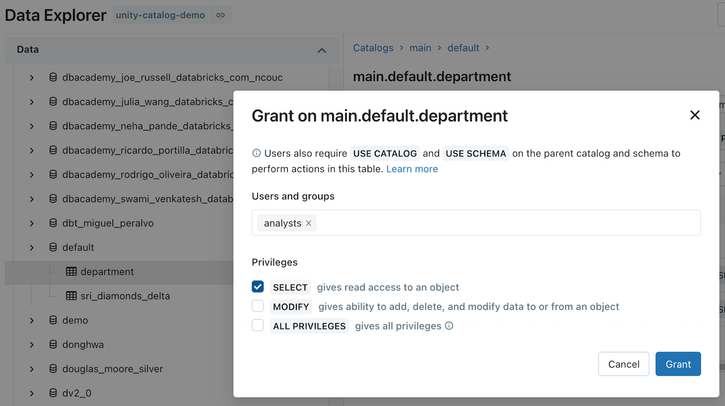Expand the douglas_moore_silver schema
The width and height of the screenshot is (725, 406).
coord(31,369)
